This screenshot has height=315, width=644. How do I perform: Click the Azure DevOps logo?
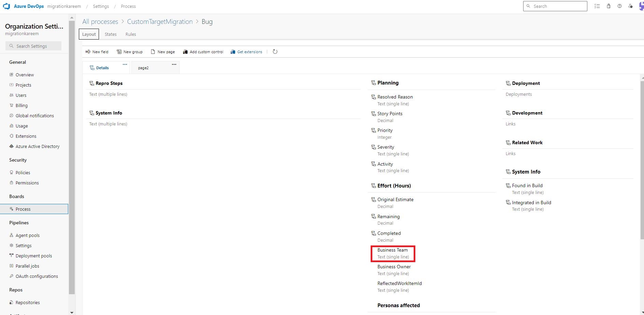click(x=7, y=6)
